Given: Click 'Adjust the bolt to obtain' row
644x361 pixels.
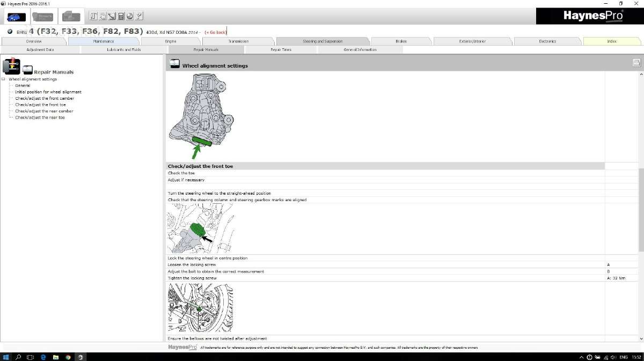Looking at the screenshot, I should (385, 271).
